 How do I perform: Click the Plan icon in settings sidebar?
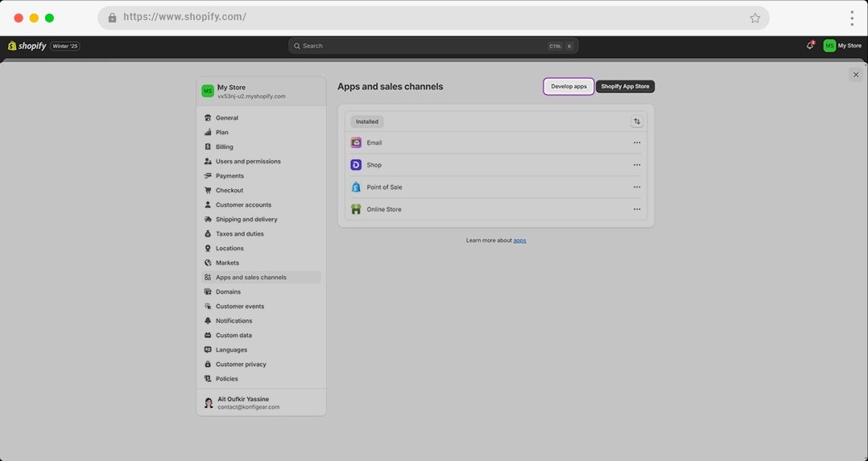(208, 132)
